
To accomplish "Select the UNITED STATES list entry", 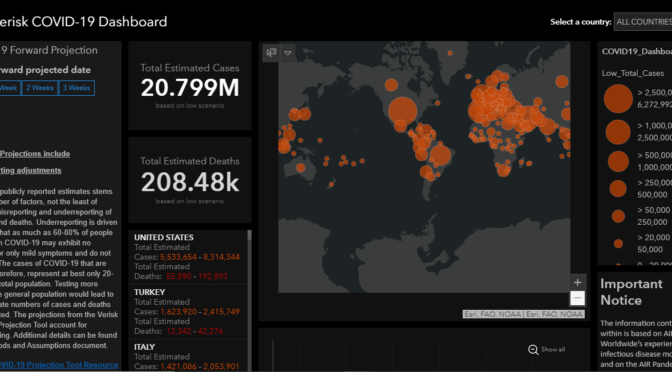I will pyautogui.click(x=187, y=257).
